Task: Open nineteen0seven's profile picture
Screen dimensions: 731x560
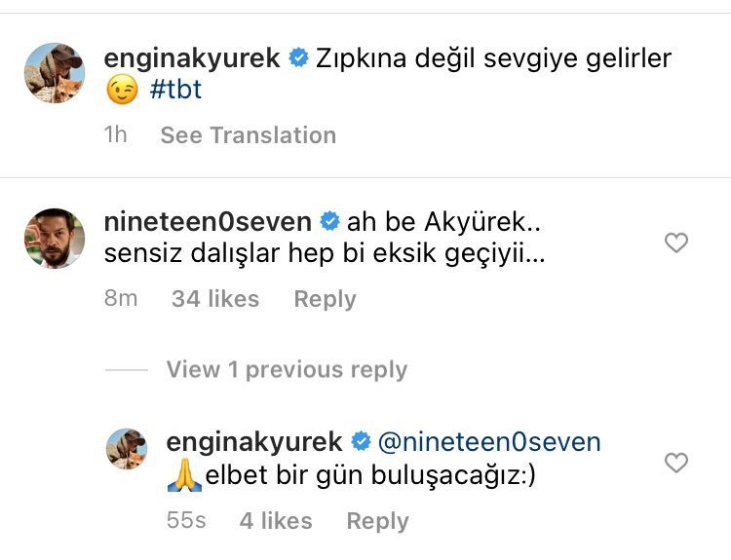Action: click(55, 238)
